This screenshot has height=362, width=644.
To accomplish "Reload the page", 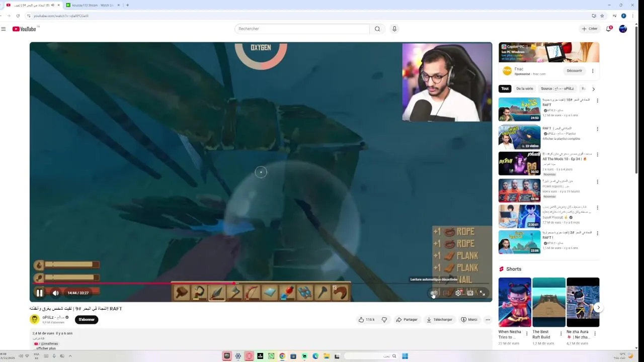I will 18,16.
